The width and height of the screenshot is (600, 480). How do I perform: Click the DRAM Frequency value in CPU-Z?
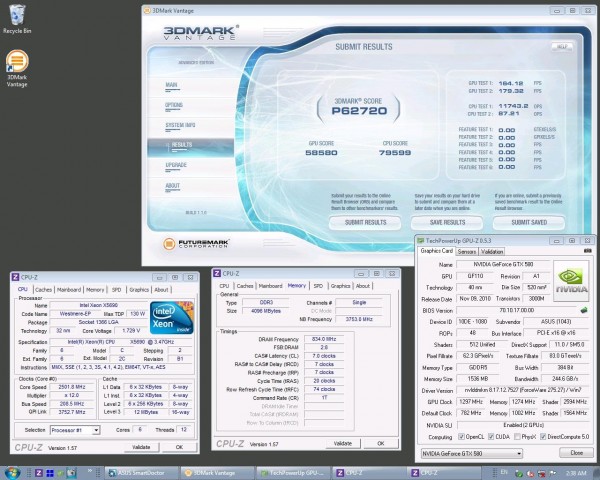(x=324, y=339)
